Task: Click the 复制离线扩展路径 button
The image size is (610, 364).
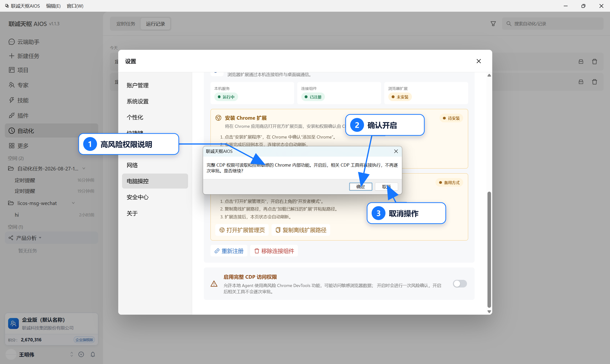Action: (x=301, y=230)
